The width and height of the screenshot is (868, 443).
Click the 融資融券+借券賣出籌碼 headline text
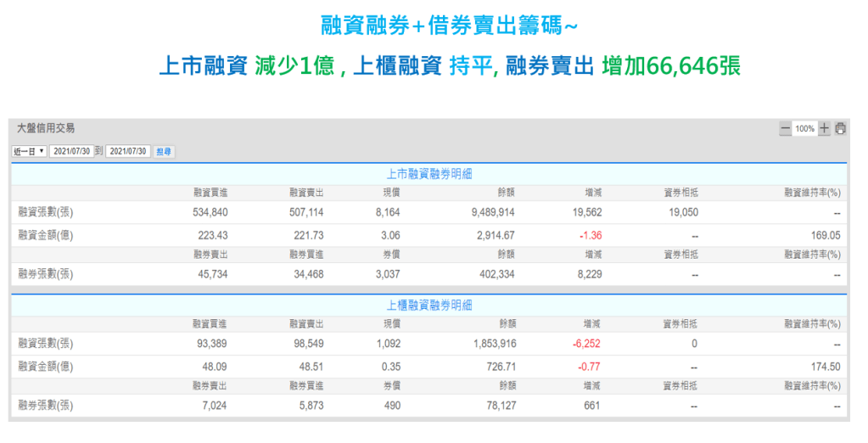tap(450, 25)
